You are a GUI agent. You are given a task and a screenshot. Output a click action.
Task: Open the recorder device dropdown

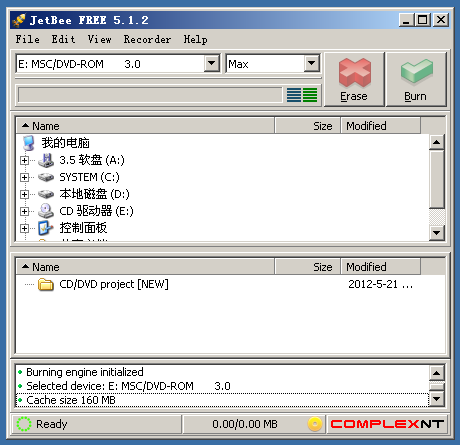pos(212,63)
